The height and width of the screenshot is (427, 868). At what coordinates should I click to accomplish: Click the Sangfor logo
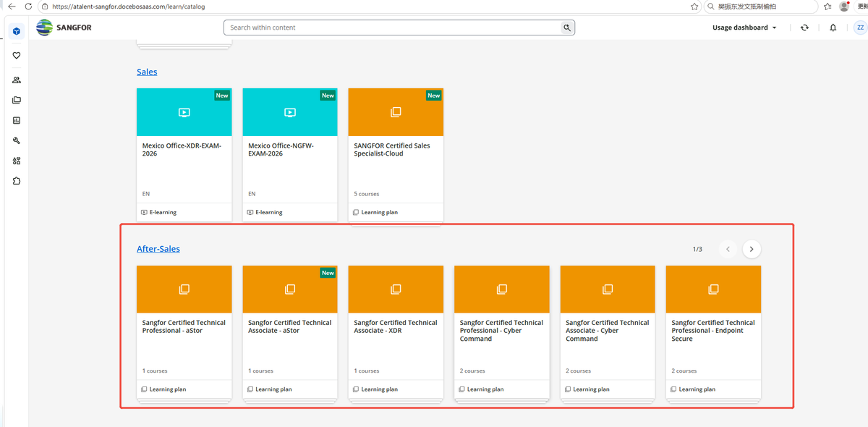tap(64, 28)
